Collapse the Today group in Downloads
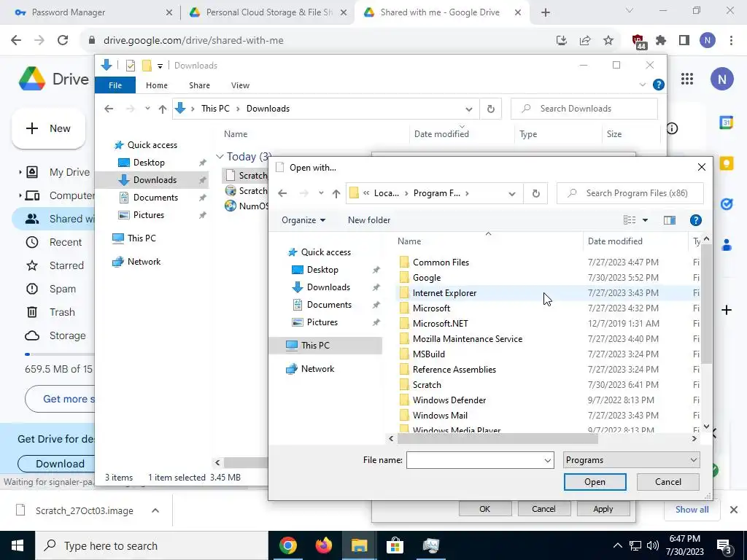Image resolution: width=747 pixels, height=560 pixels. point(220,157)
